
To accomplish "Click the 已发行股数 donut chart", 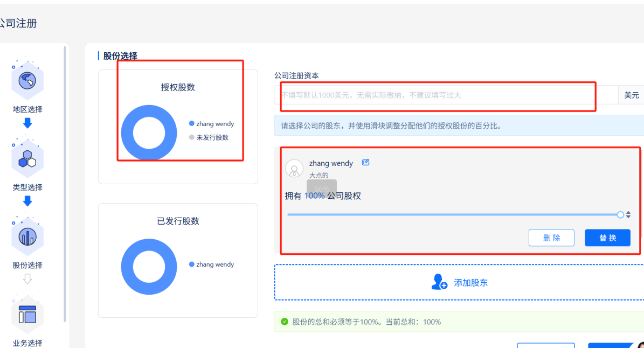I will [149, 267].
